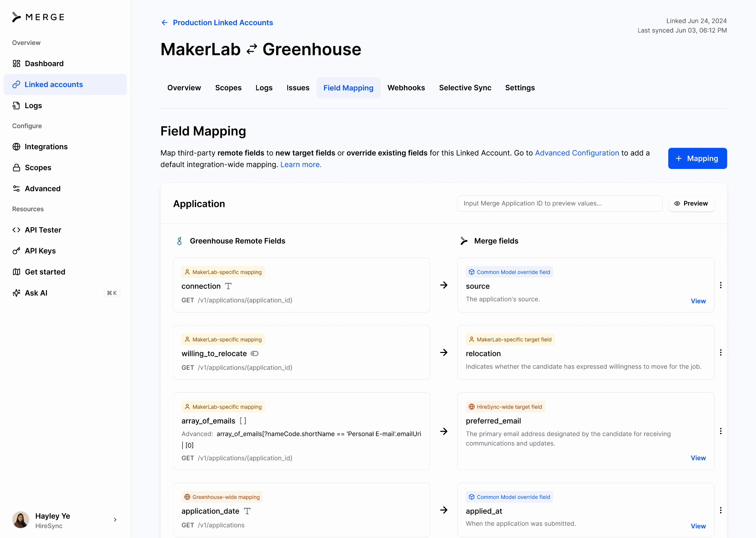756x538 pixels.
Task: Follow the Advanced Configuration link
Action: (577, 153)
